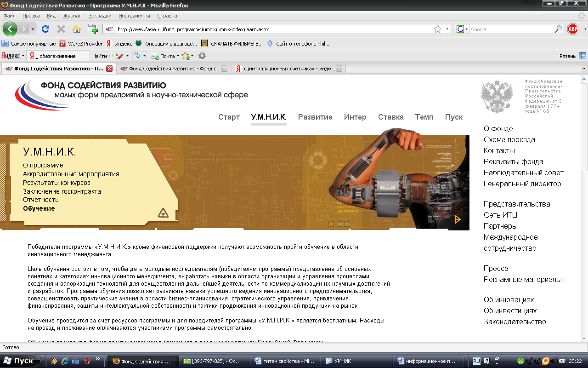
Task: Open the Почта dropdown arrow
Action: [177, 56]
